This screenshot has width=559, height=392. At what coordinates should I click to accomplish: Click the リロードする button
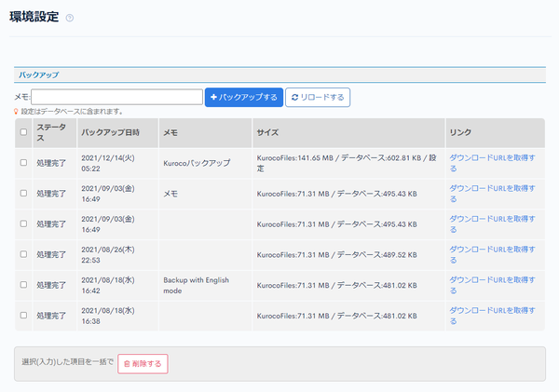(318, 97)
